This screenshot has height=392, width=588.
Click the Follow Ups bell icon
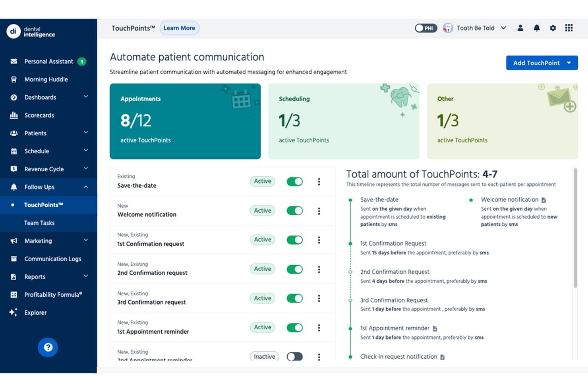pos(14,187)
